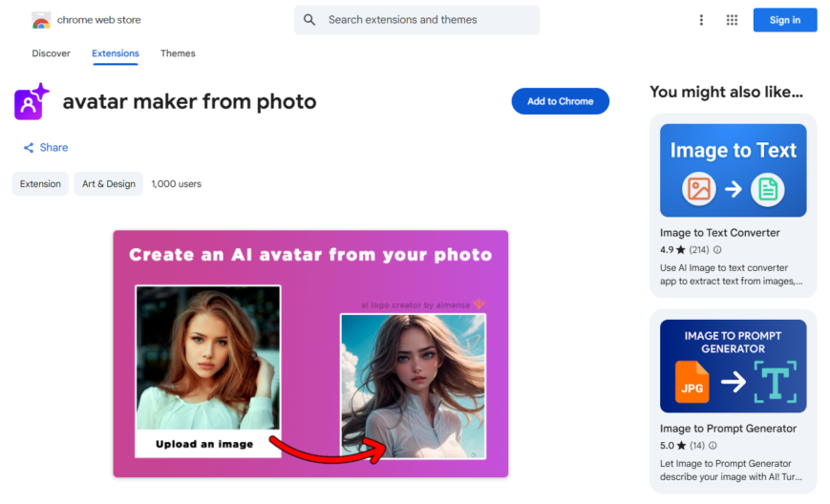Click the search magnifier icon
830x504 pixels.
point(309,20)
